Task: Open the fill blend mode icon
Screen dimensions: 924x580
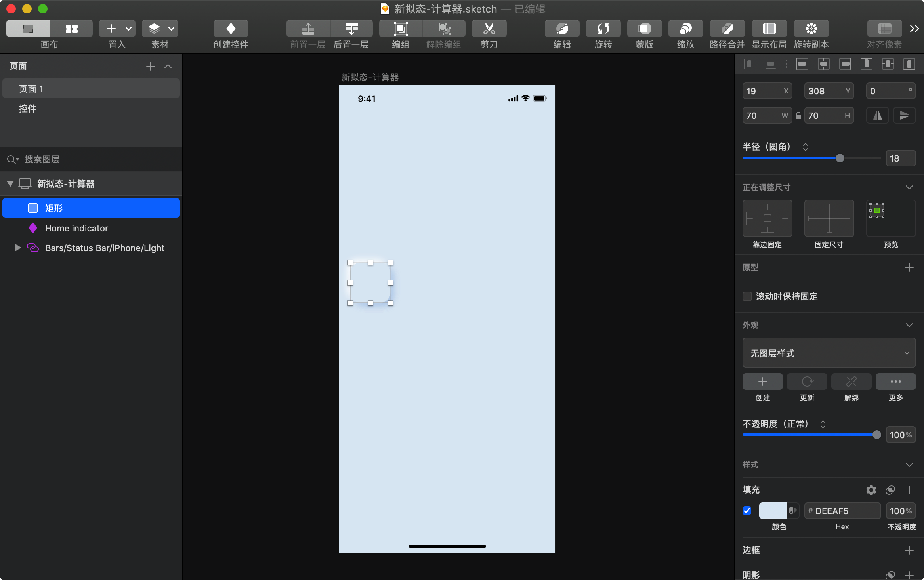Action: pyautogui.click(x=890, y=490)
